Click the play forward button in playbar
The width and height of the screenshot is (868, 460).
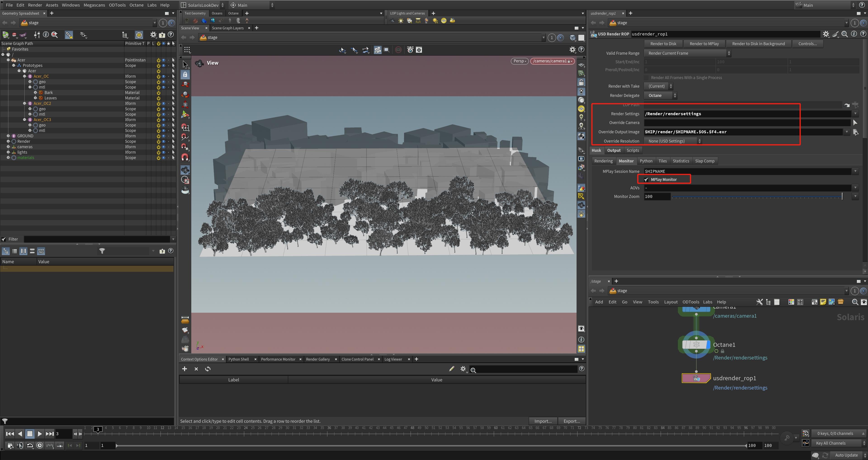pyautogui.click(x=39, y=434)
